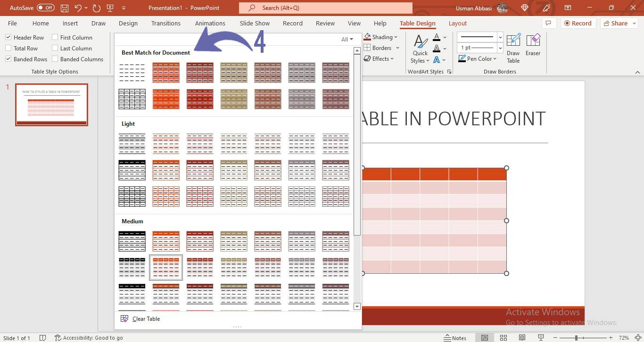Click the Record button near Share
The height and width of the screenshot is (342, 644).
(578, 23)
